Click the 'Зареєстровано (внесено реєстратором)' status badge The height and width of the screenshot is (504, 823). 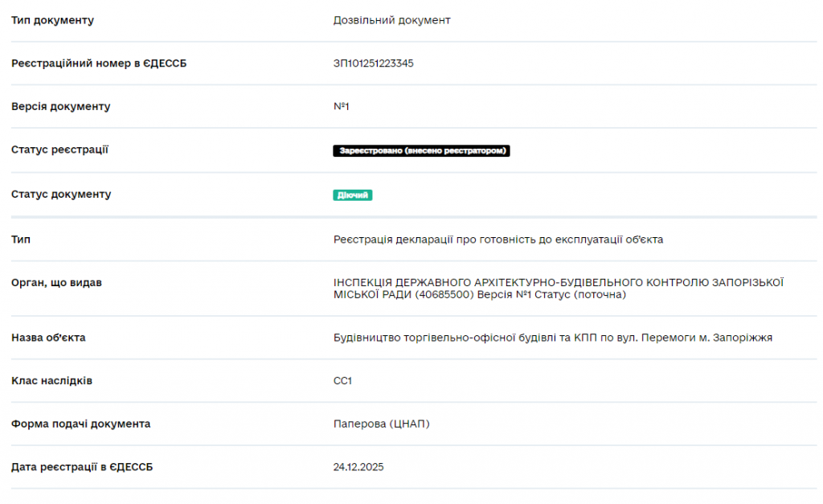(x=422, y=151)
